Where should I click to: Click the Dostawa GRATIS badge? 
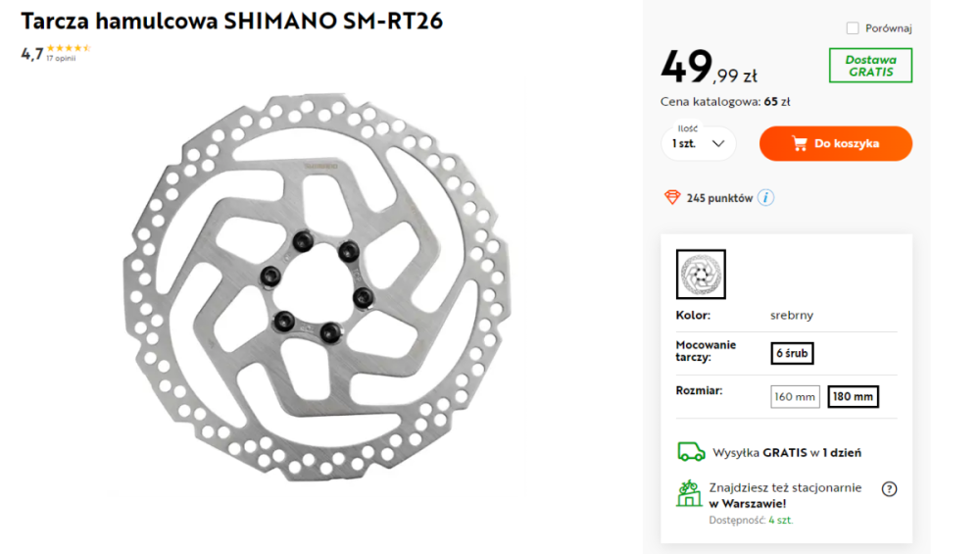point(870,66)
